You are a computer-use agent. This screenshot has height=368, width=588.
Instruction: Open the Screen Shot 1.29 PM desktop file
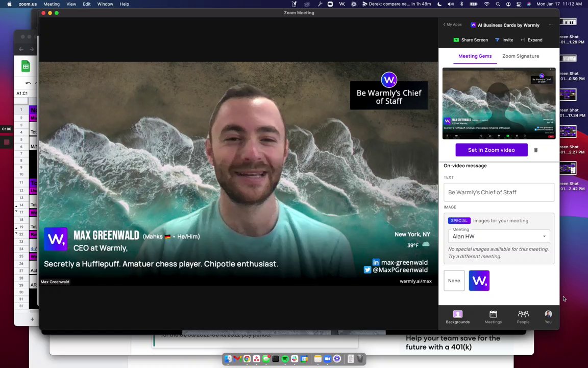[x=569, y=30]
